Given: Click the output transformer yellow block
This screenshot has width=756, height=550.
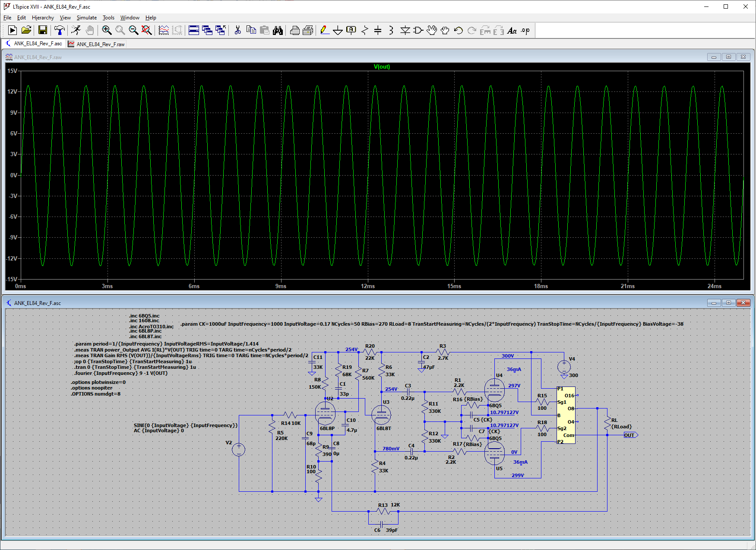Looking at the screenshot, I should tap(566, 415).
